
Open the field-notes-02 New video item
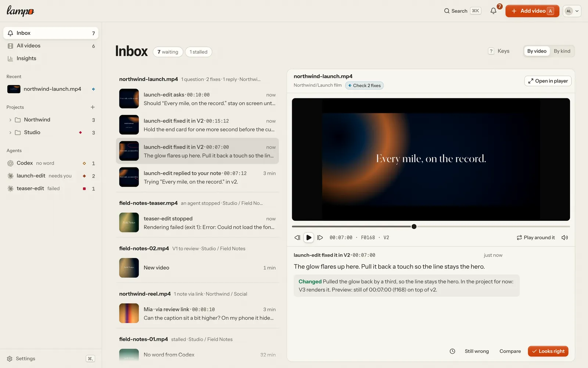(x=197, y=268)
